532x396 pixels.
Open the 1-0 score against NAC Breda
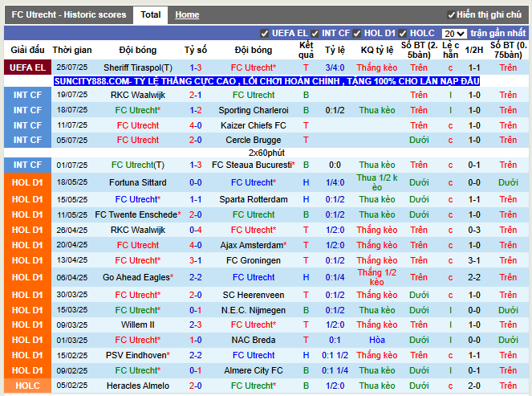pos(196,340)
